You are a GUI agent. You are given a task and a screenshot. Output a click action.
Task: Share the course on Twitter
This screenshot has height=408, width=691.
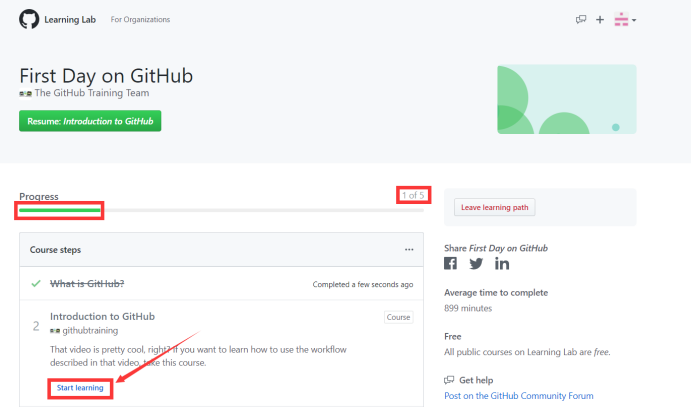(476, 263)
